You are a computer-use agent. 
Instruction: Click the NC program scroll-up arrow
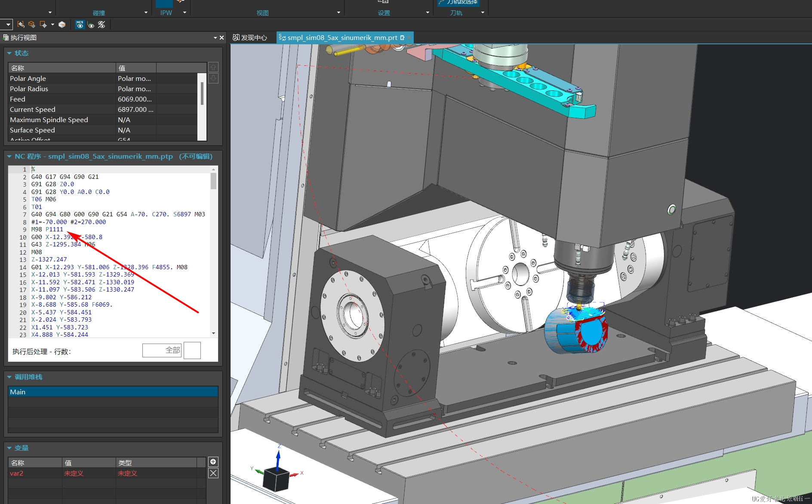click(x=213, y=169)
